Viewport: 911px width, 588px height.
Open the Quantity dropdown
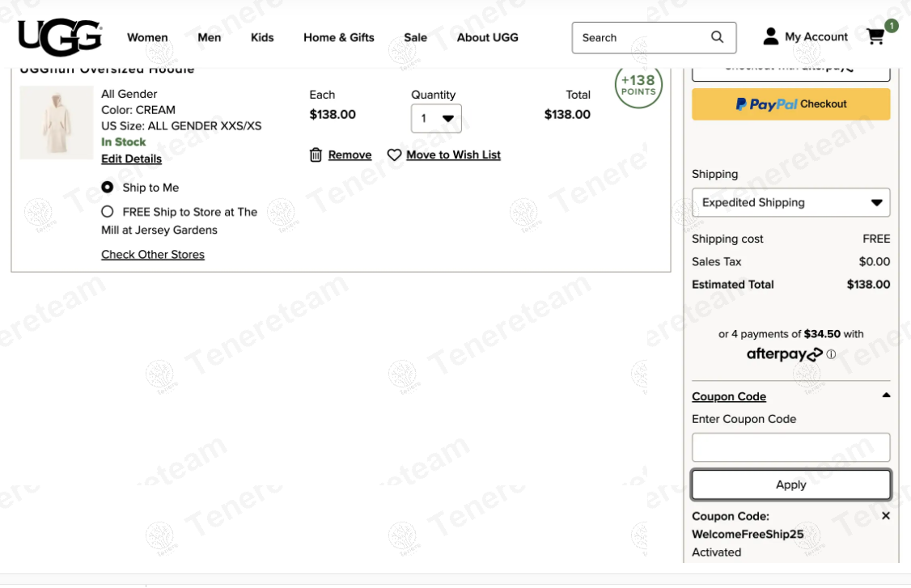pyautogui.click(x=436, y=119)
